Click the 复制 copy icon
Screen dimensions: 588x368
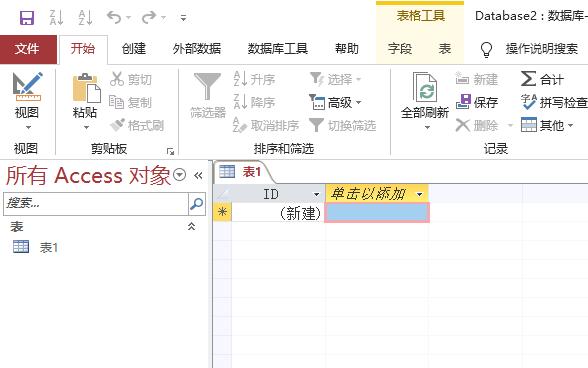coord(116,102)
